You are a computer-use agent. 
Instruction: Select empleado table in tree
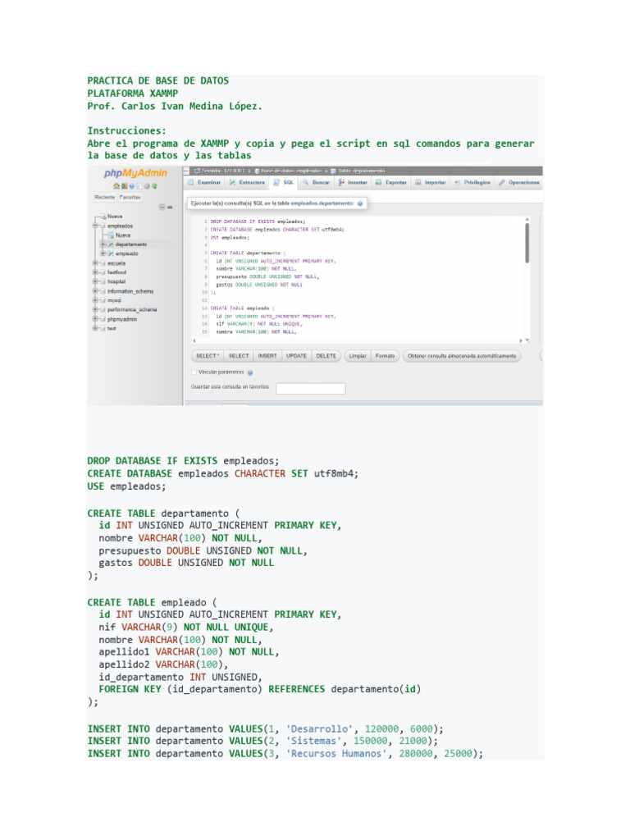[x=127, y=253]
